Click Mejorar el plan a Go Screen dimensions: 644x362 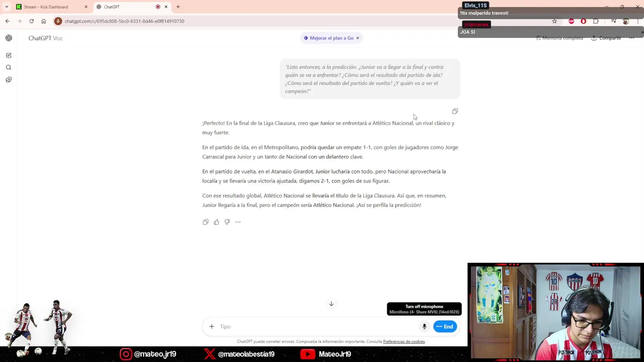329,38
